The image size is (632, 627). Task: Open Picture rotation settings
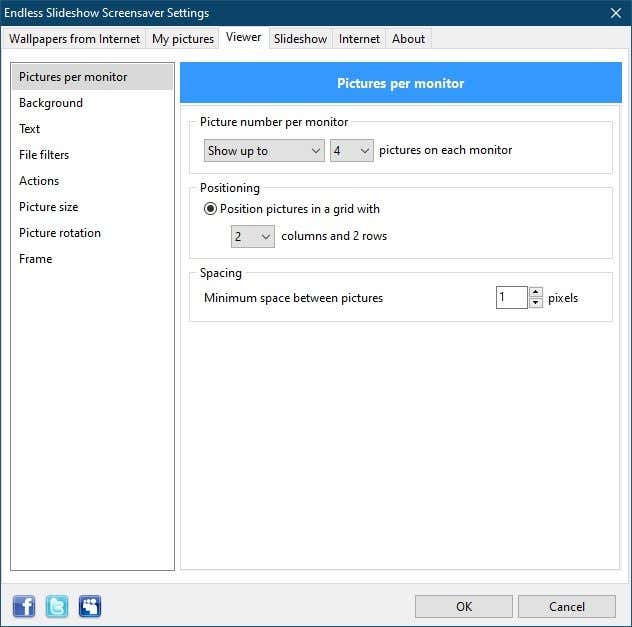pos(92,233)
